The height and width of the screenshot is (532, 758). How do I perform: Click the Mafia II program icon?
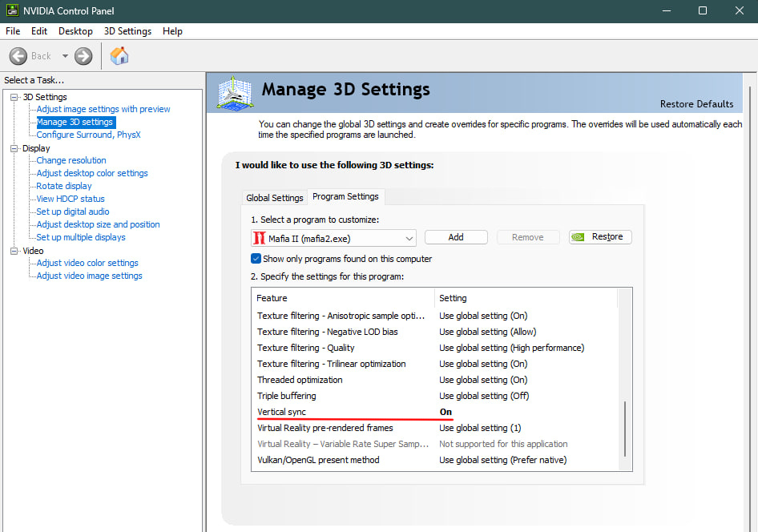[260, 238]
